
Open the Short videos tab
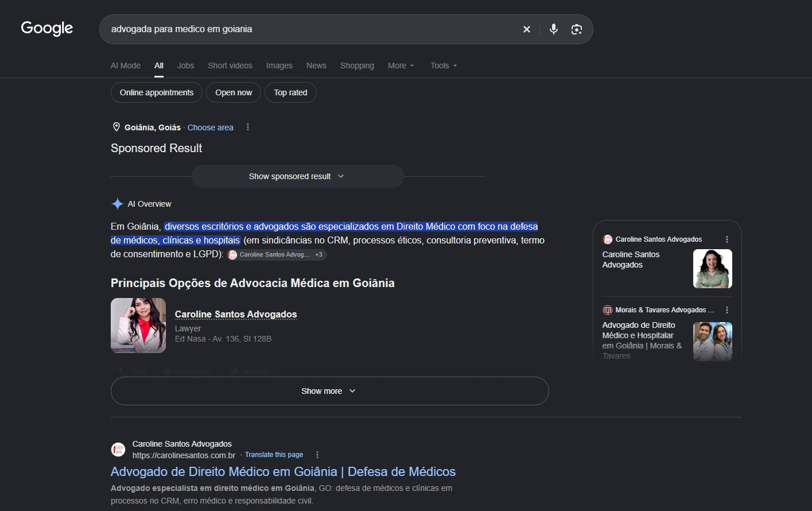pos(230,65)
